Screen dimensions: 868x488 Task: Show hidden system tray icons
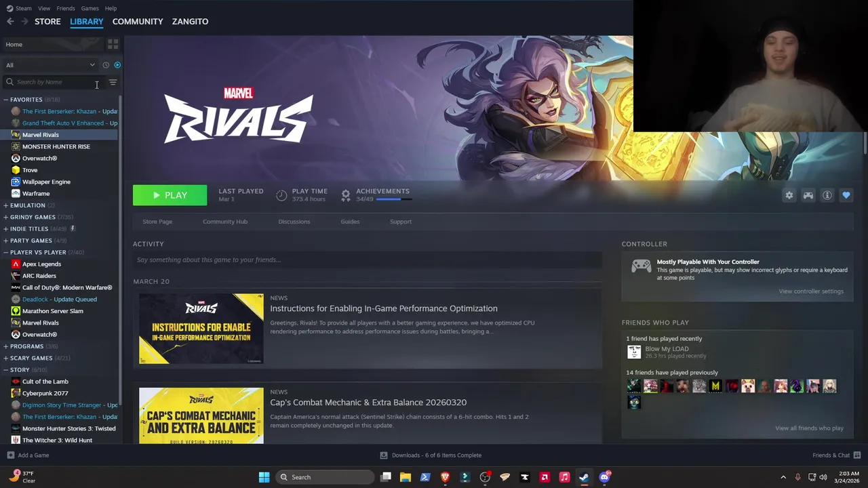coord(783,477)
